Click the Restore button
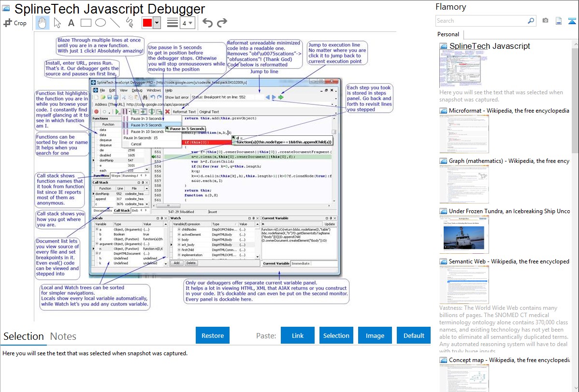This screenshot has height=392, width=579. click(x=213, y=335)
